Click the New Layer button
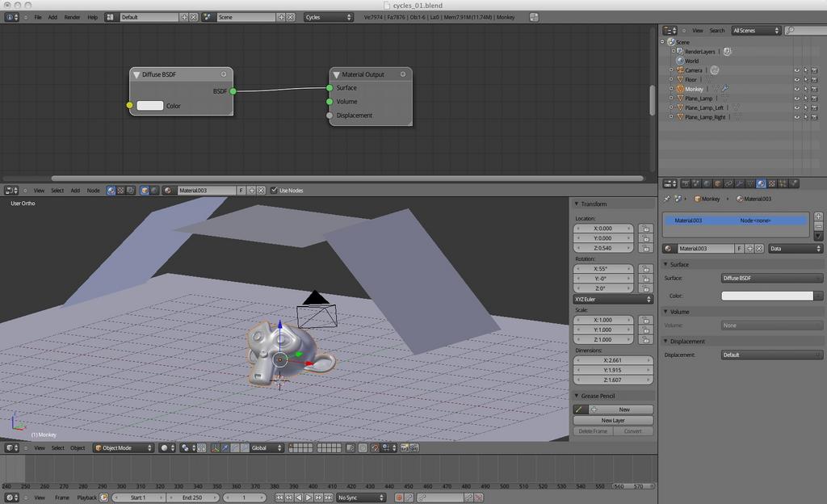This screenshot has width=827, height=504. [613, 420]
